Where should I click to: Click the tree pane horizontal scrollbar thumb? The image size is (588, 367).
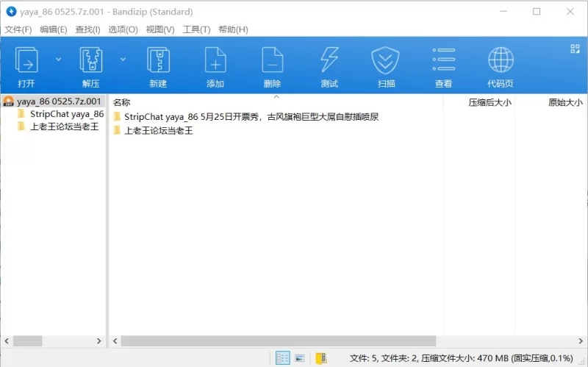coord(28,341)
